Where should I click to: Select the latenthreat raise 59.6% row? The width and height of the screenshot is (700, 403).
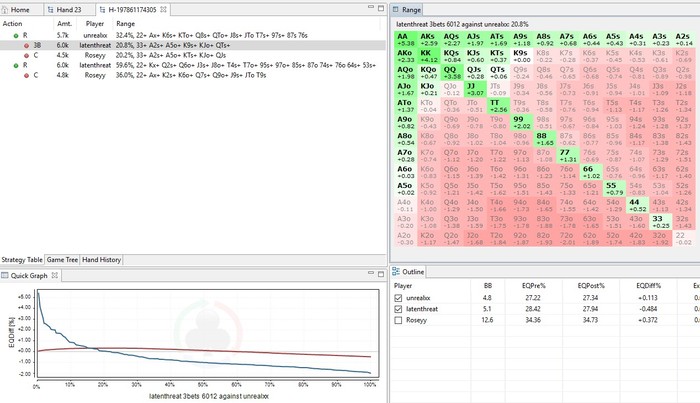click(193, 65)
